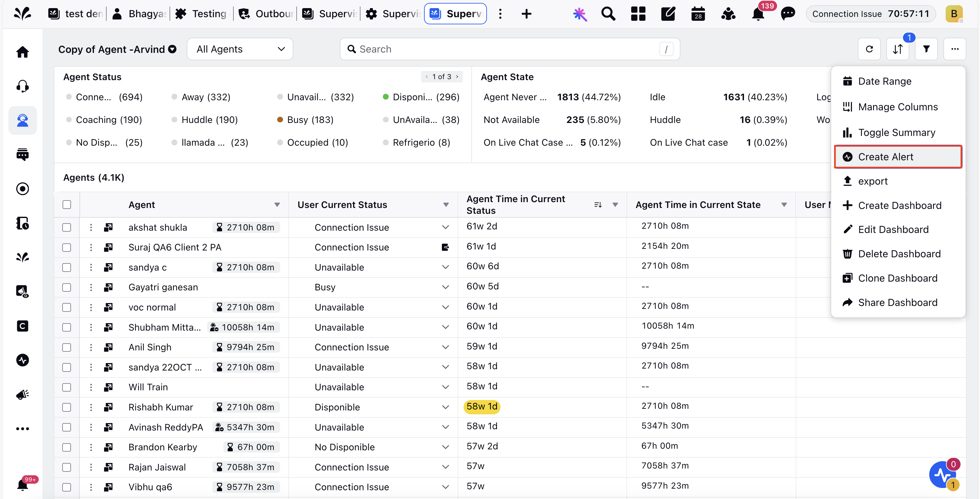Click the Search input field
980x499 pixels.
pos(510,49)
